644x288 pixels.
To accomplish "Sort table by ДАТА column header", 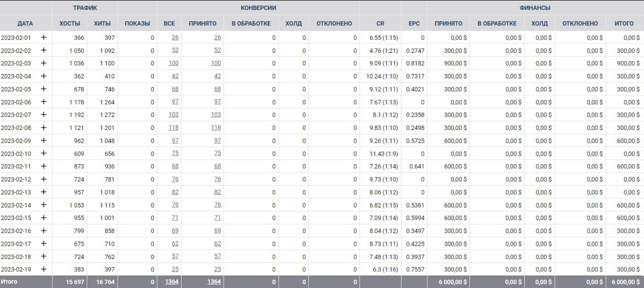I will point(25,23).
